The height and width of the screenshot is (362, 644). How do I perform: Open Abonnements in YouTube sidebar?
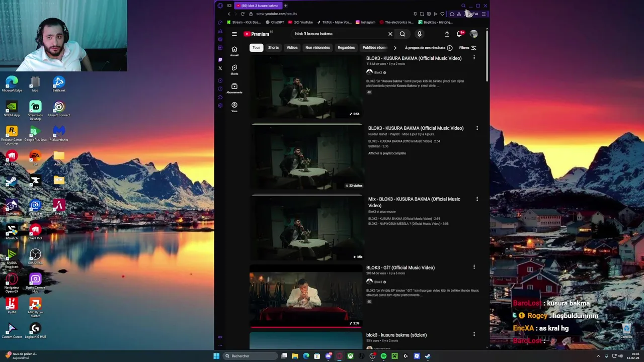click(234, 88)
